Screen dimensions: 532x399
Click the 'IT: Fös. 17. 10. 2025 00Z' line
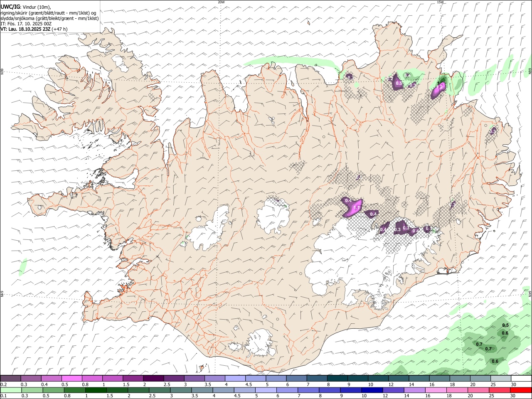(26, 24)
